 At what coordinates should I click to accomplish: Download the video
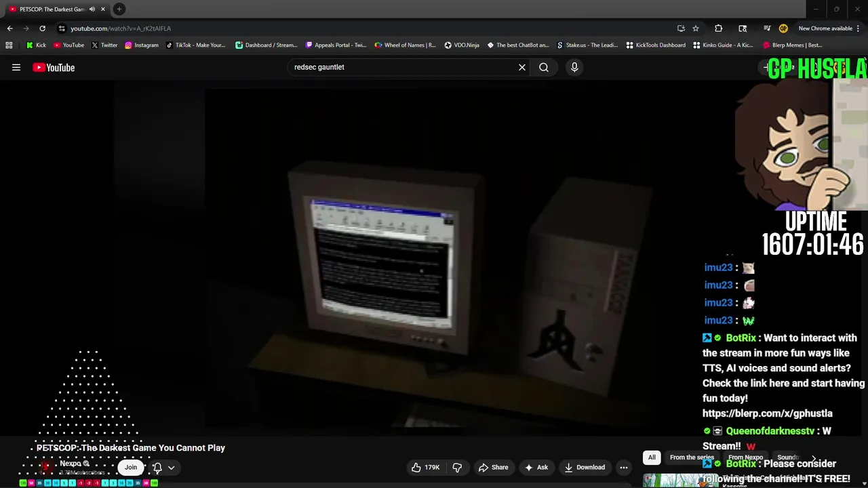585,467
